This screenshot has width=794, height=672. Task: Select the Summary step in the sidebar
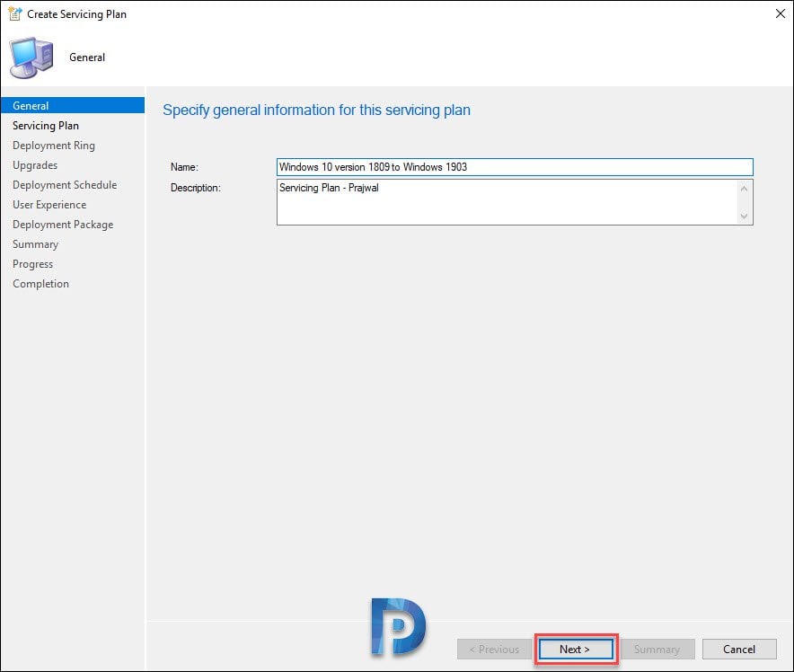coord(35,244)
